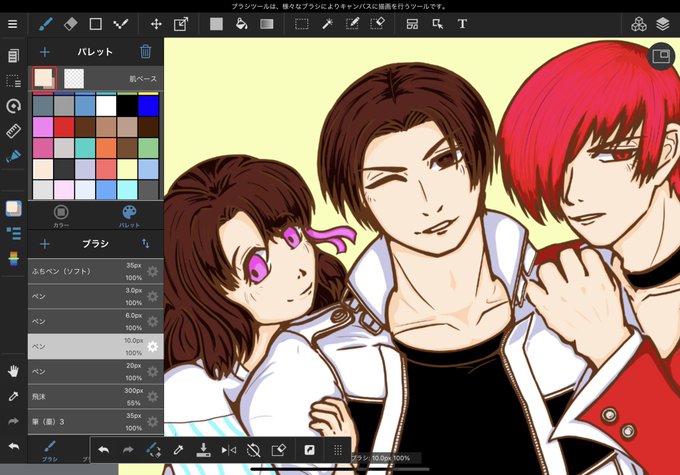
Task: Pick the orange palette swatch
Action: coord(106,148)
